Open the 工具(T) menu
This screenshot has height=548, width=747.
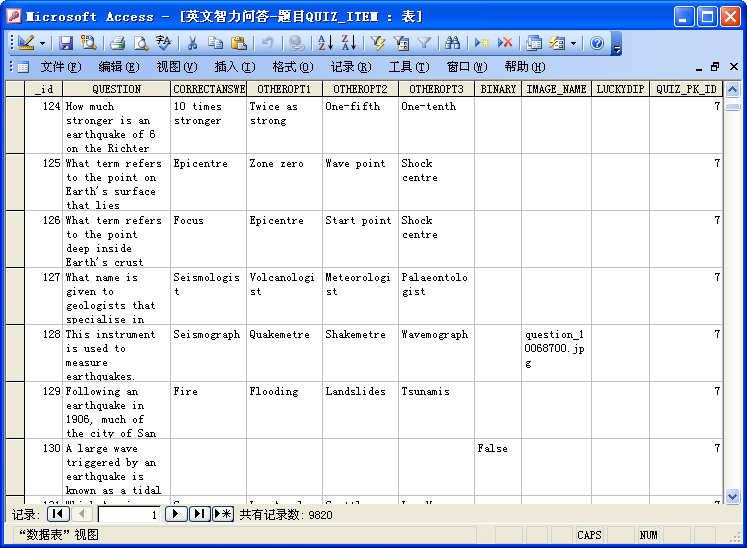409,67
